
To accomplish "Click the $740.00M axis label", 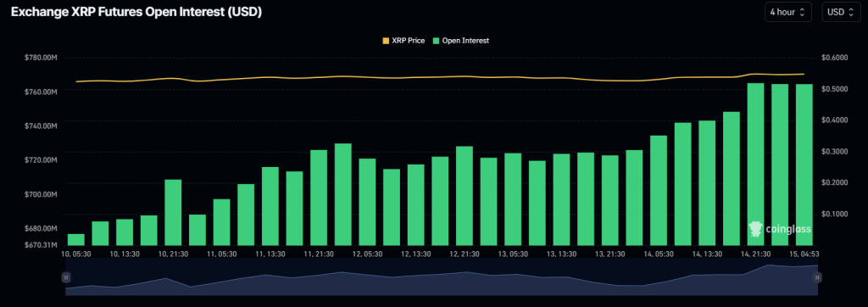I will [x=41, y=126].
